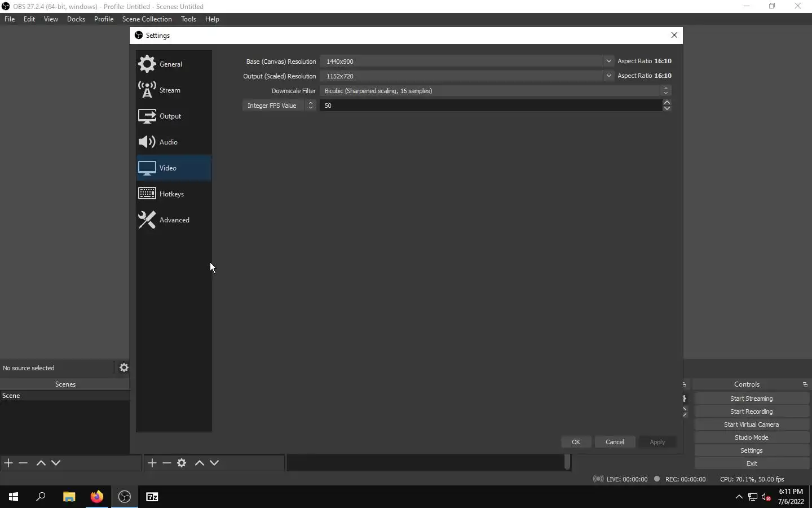
Task: Open 7-Zip from the taskbar
Action: click(x=152, y=497)
